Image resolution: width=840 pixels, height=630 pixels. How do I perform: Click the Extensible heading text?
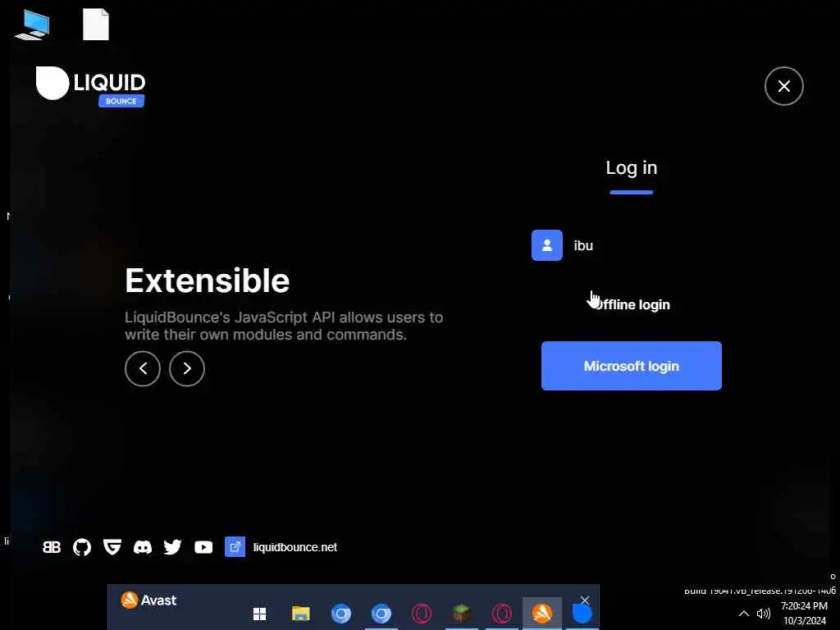tap(208, 281)
